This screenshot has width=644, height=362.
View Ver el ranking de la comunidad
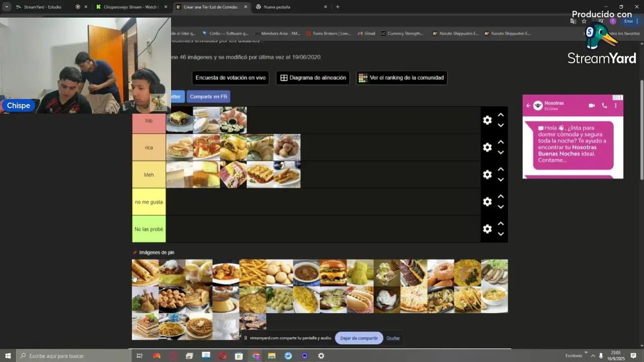401,78
